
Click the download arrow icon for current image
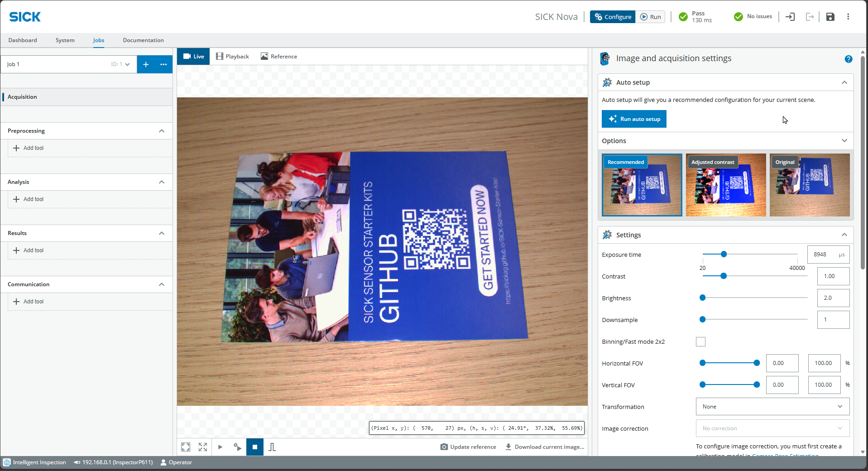point(508,447)
